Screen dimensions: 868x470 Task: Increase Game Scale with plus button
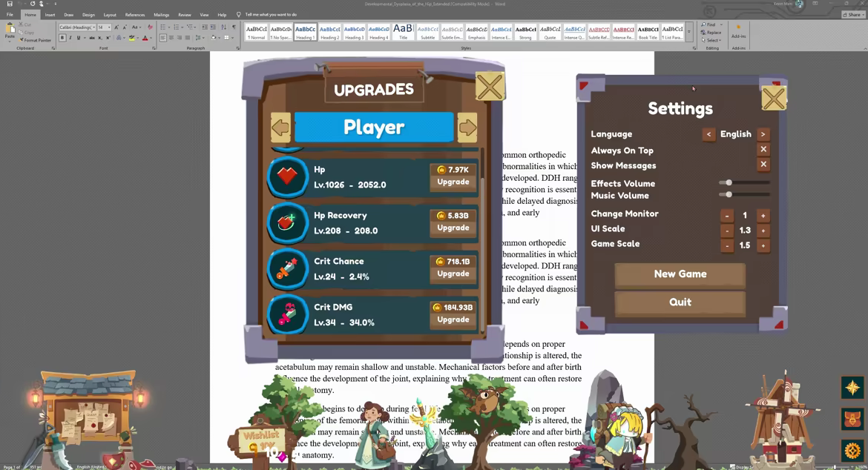pyautogui.click(x=763, y=245)
